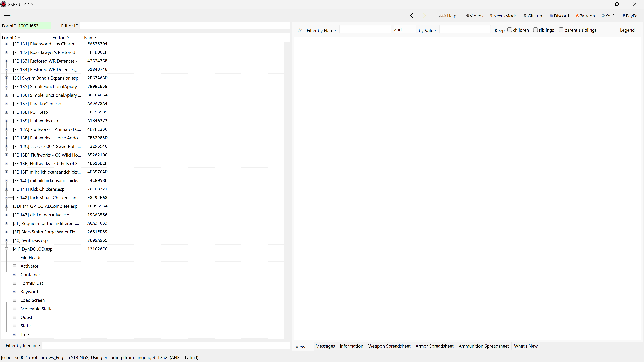Click the Filter by filename field
The image size is (644, 362).
click(166, 346)
